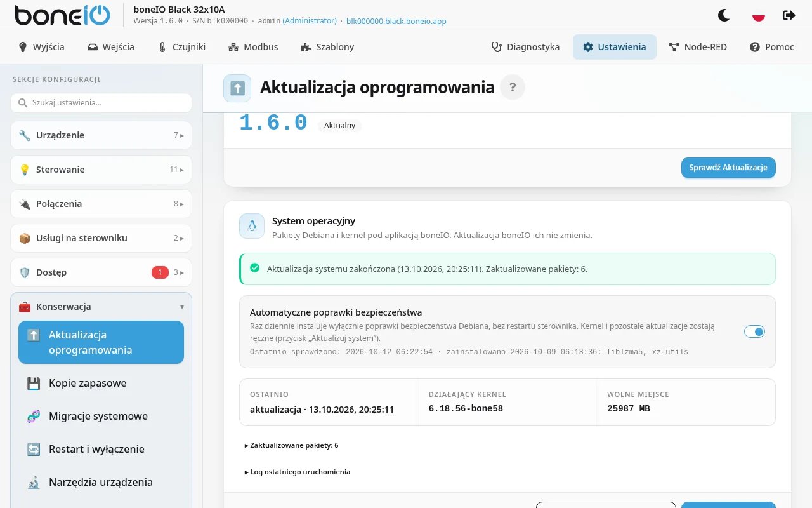The image size is (812, 508).
Task: Open the Czujniki tab
Action: [181, 47]
